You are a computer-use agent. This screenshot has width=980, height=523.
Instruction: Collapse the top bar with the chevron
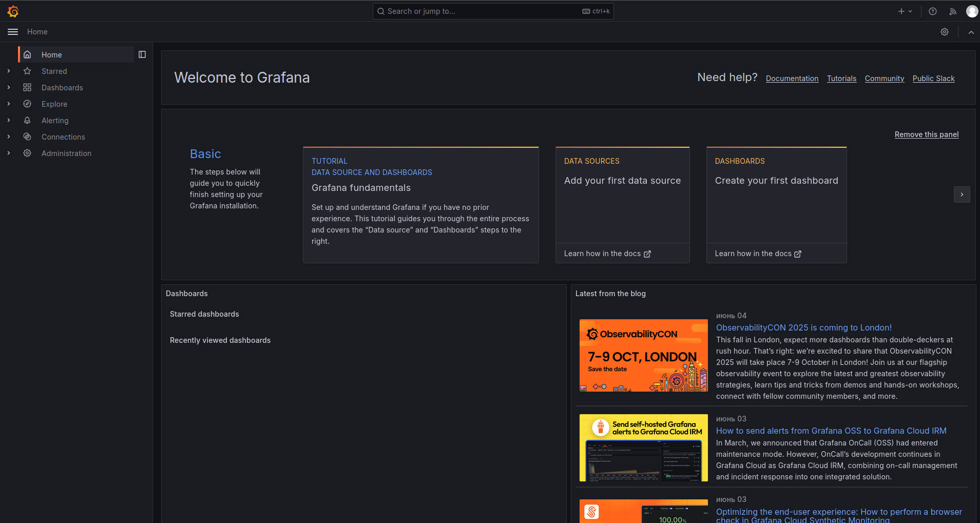pos(971,32)
